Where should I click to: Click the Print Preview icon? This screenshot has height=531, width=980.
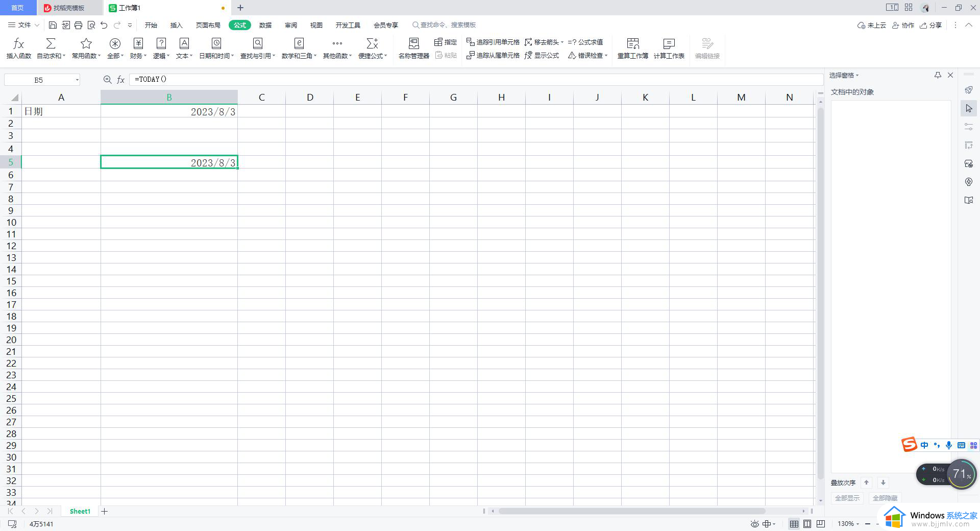[x=91, y=25]
